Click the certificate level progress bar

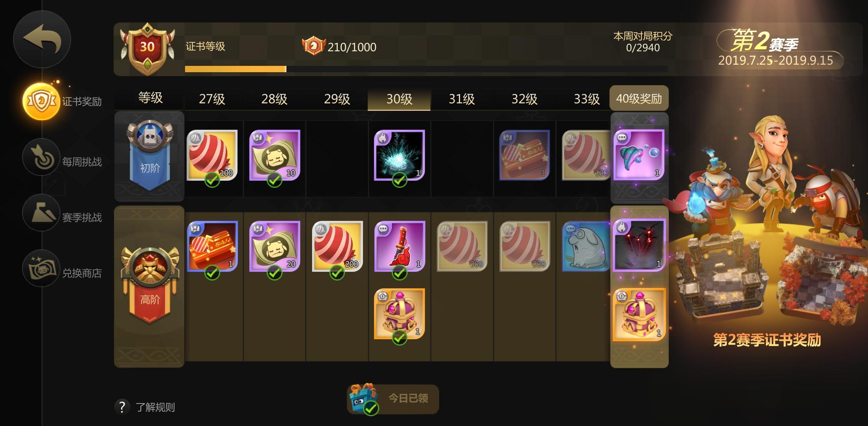[x=426, y=69]
